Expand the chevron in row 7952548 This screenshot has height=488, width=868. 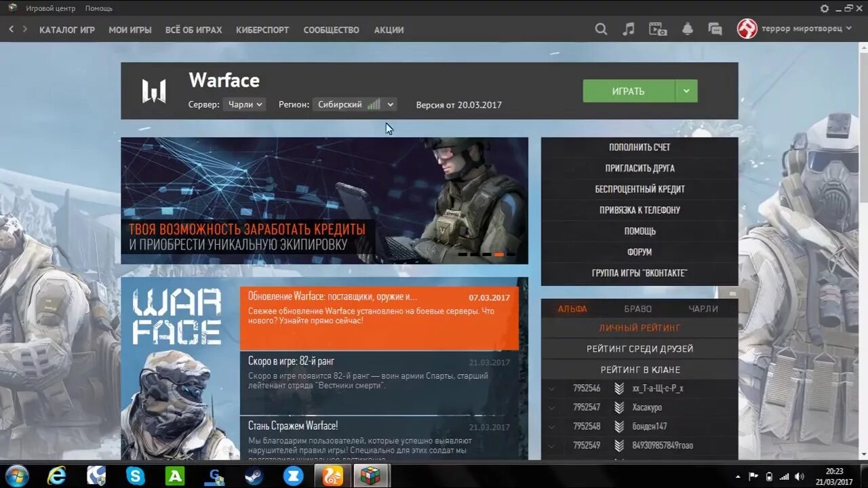click(551, 427)
